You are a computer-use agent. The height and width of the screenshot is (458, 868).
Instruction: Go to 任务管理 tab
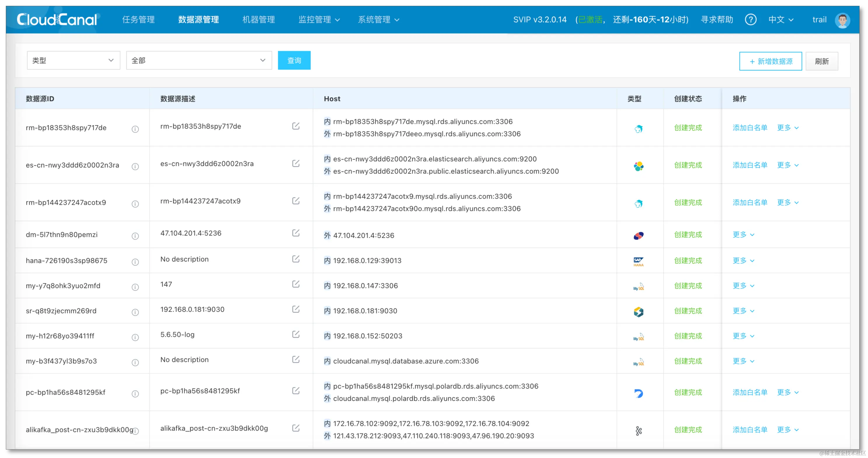pyautogui.click(x=139, y=20)
